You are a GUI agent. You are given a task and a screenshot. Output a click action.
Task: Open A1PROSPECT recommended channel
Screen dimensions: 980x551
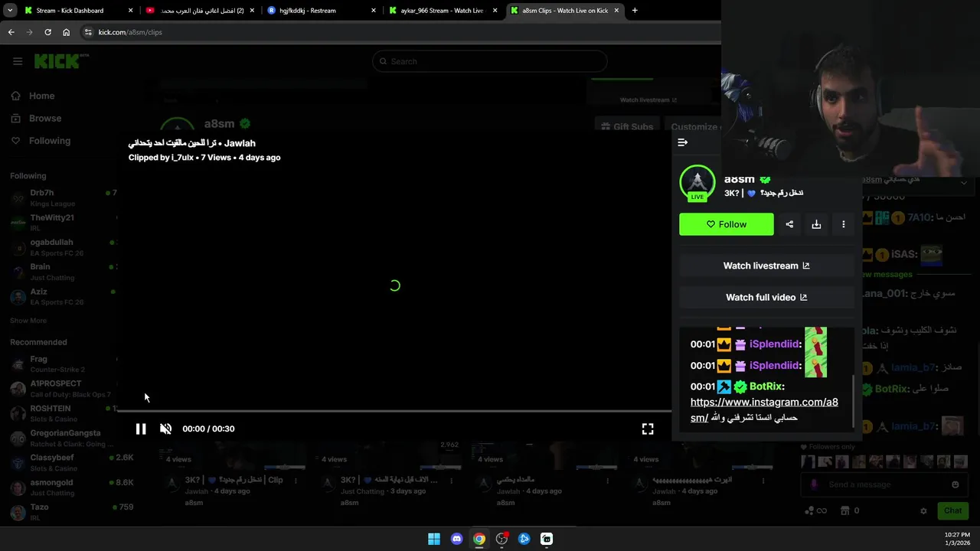click(x=61, y=389)
